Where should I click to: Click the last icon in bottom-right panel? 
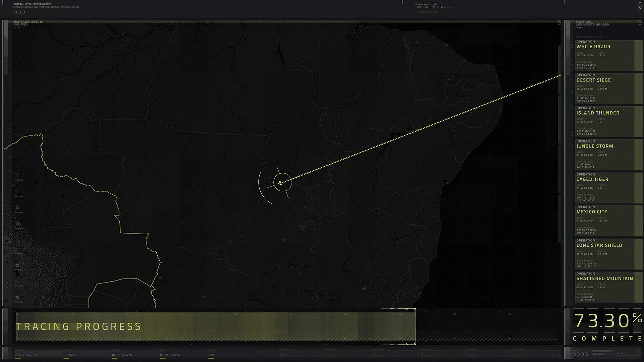coord(586,354)
